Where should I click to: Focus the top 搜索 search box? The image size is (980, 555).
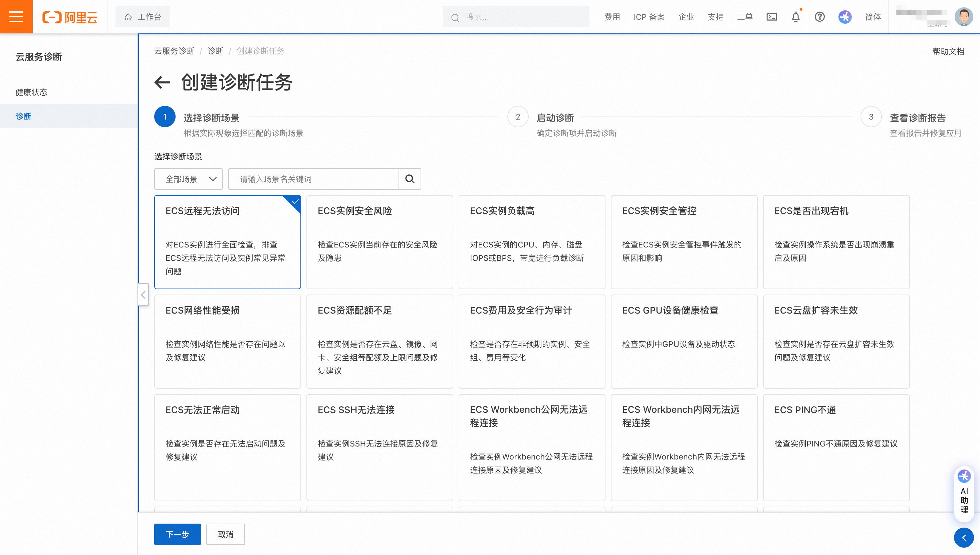pos(516,17)
